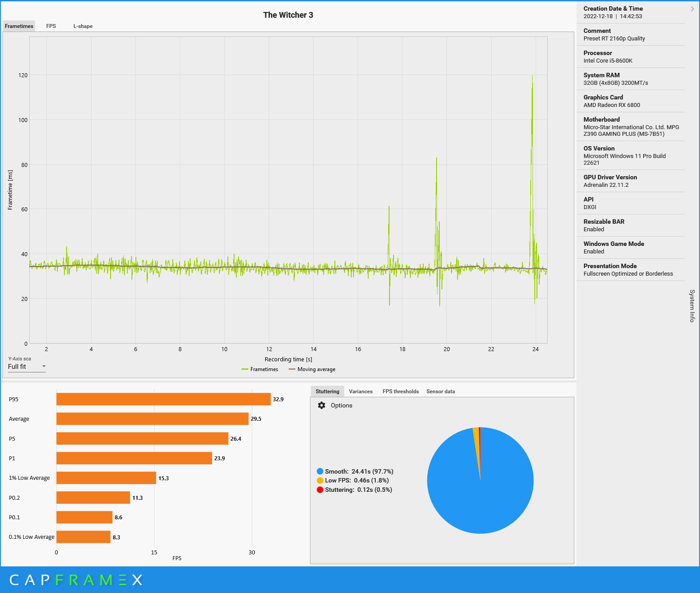This screenshot has height=593, width=700.
Task: Switch to the FPS tab
Action: click(51, 26)
